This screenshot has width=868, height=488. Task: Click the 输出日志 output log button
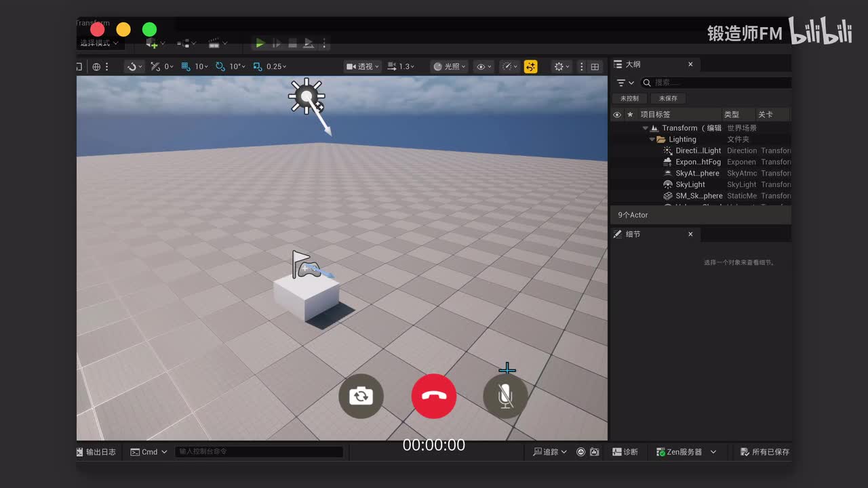point(96,452)
